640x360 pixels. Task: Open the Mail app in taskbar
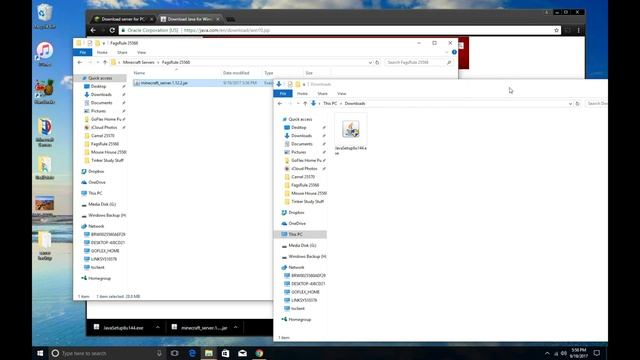242,353
